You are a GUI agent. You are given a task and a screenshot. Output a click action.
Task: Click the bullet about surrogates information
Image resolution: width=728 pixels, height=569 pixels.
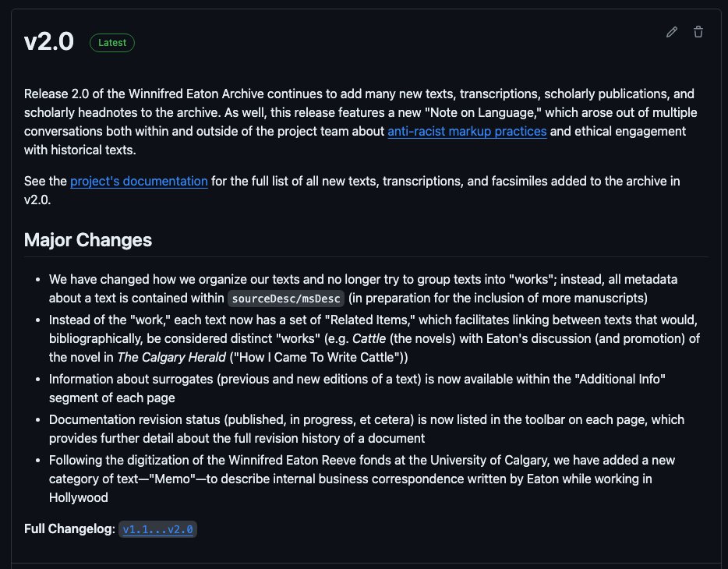[x=357, y=388]
